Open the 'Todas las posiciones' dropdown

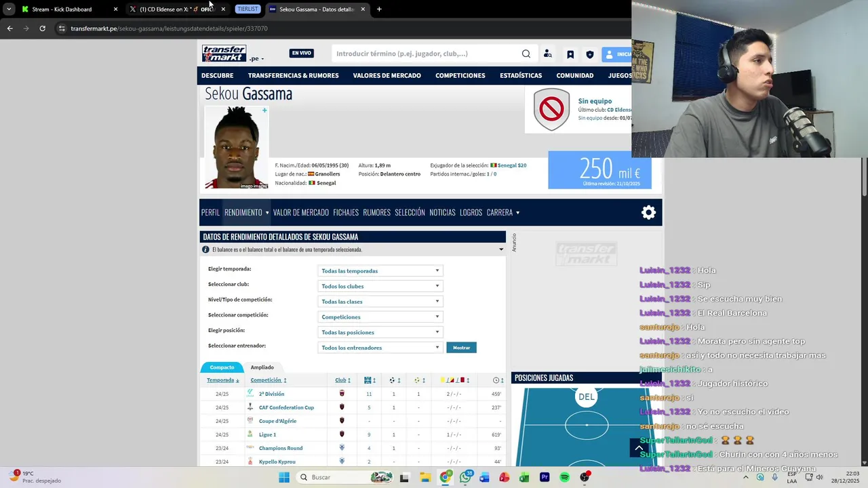point(380,332)
